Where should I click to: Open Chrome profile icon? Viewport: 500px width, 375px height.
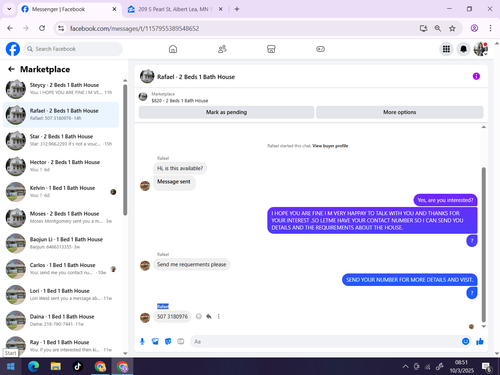click(474, 28)
